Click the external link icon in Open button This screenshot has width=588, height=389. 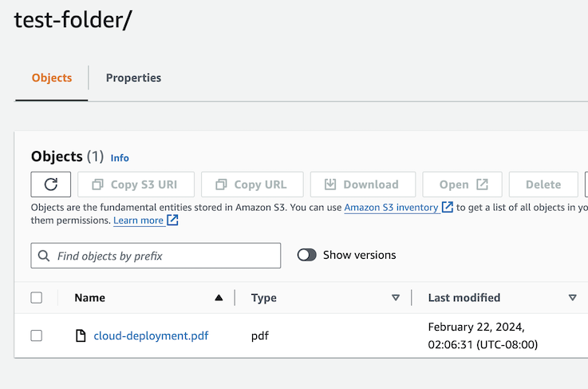[482, 185]
